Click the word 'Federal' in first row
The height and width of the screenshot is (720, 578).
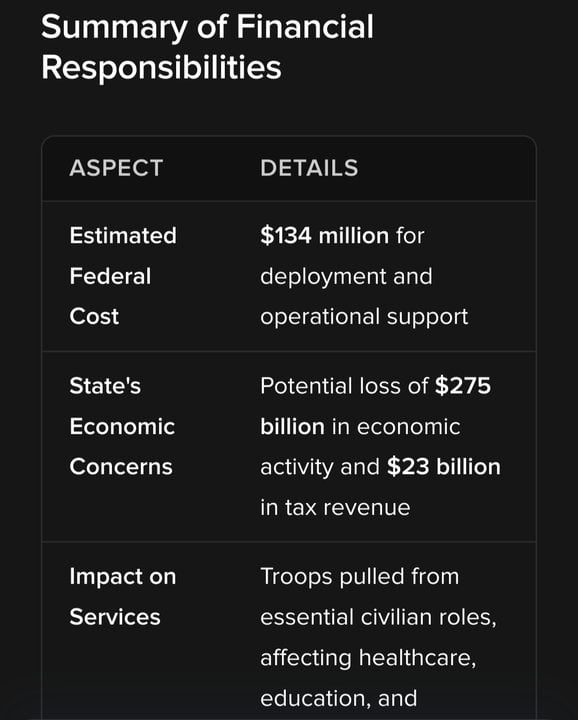click(x=110, y=276)
